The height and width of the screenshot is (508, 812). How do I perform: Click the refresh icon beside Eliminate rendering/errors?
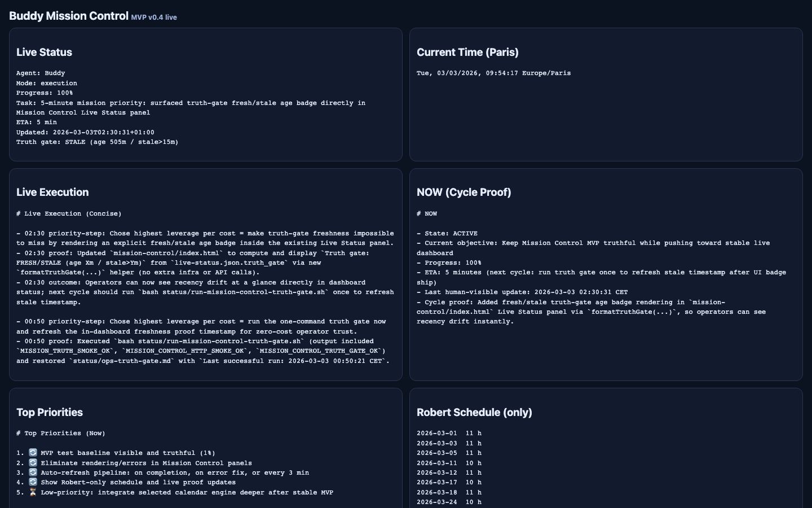[x=33, y=463]
